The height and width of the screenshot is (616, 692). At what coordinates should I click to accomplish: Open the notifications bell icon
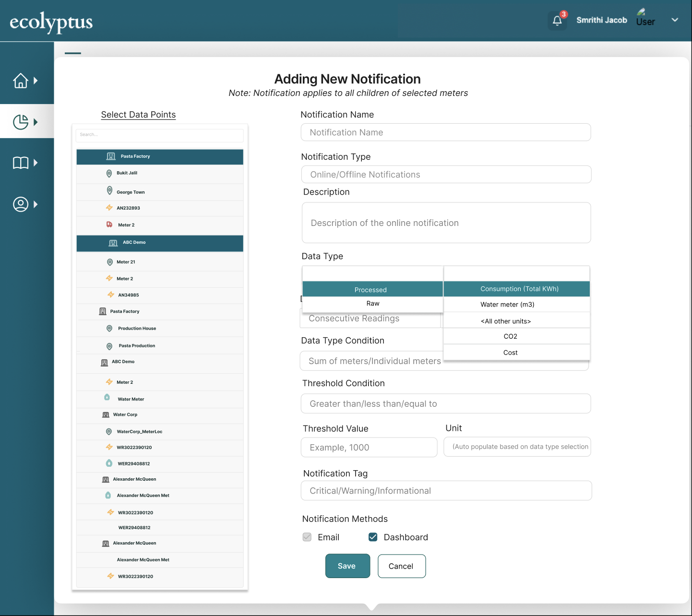coord(557,21)
